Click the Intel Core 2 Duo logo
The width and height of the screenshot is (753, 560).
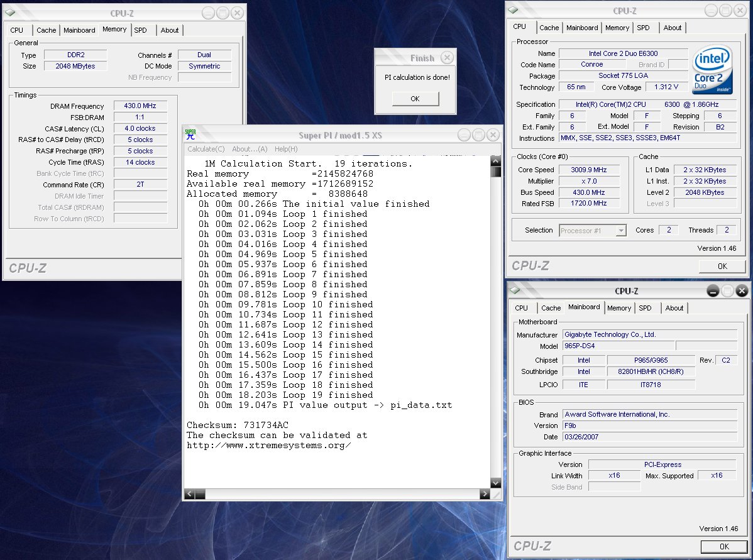(713, 70)
